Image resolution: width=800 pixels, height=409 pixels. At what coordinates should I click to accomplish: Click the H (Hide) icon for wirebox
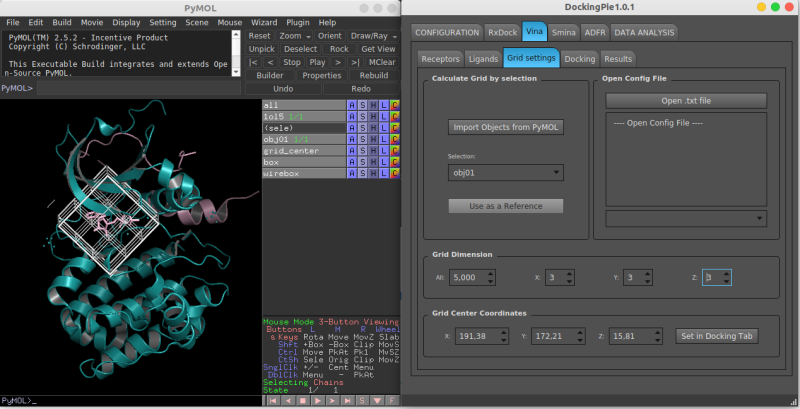[373, 173]
